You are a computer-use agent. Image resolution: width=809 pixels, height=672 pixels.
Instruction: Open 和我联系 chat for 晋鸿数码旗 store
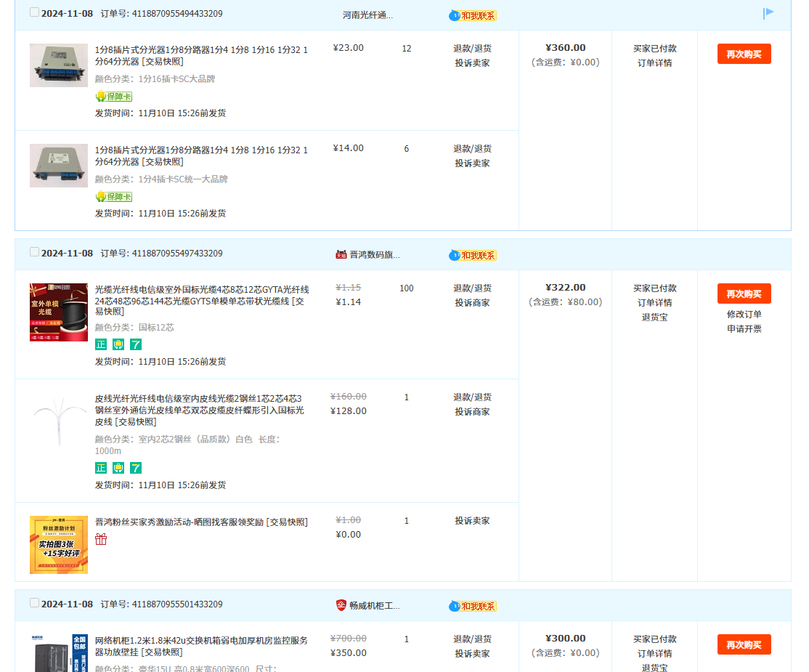click(473, 255)
